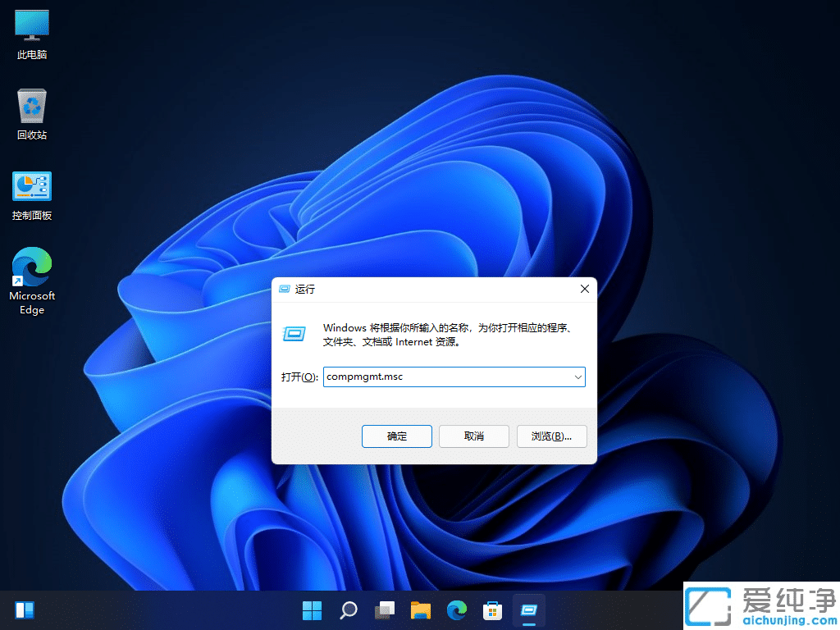Open Windows Search from the taskbar
This screenshot has height=630, width=840.
tap(348, 610)
